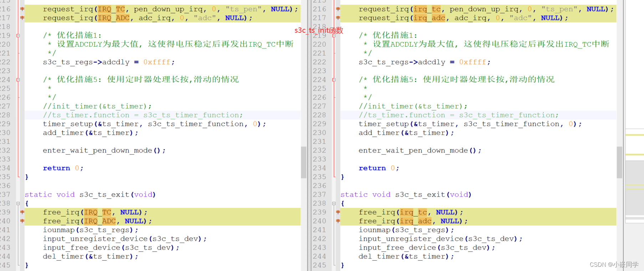
Task: Click the diff marker beside left pane request_irq(IRQ_TC line
Action: coord(22,9)
